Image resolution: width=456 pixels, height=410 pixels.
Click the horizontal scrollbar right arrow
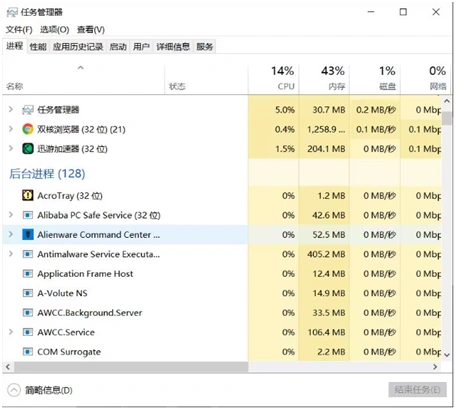pyautogui.click(x=435, y=367)
